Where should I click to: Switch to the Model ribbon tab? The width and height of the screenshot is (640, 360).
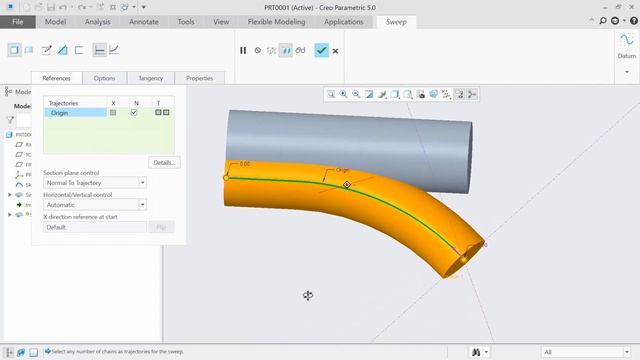(55, 22)
